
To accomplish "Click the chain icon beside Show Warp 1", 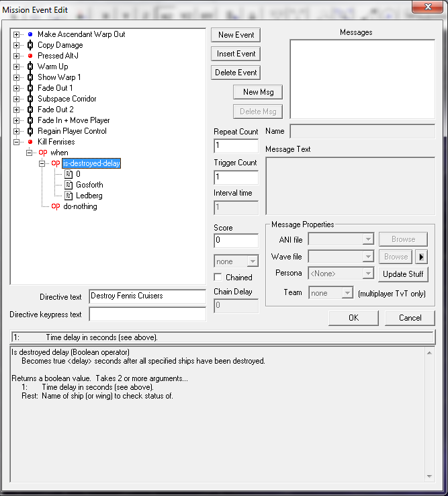I will 30,77.
